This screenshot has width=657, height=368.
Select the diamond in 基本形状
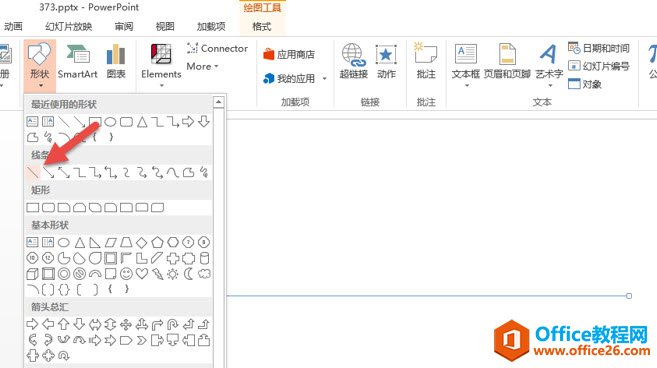(142, 242)
